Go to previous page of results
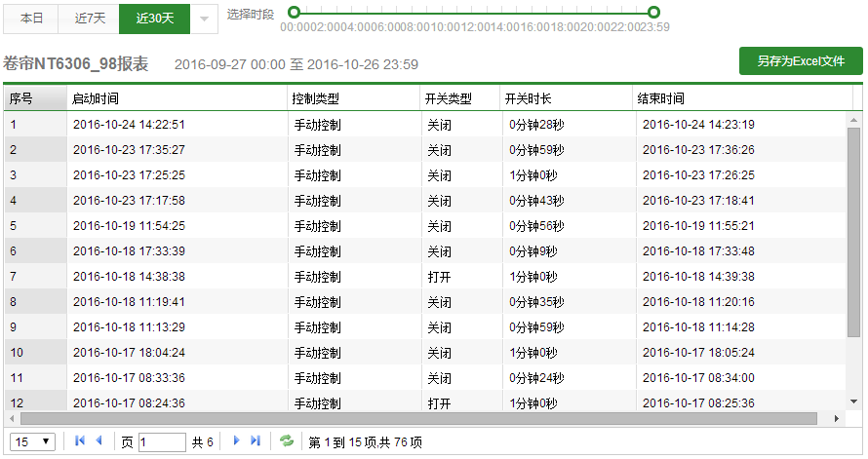Image resolution: width=868 pixels, height=459 pixels. point(99,441)
